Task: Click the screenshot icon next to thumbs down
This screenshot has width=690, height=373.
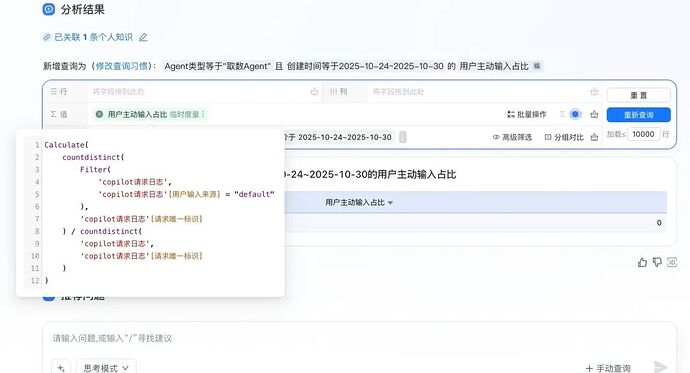Action: [x=672, y=263]
